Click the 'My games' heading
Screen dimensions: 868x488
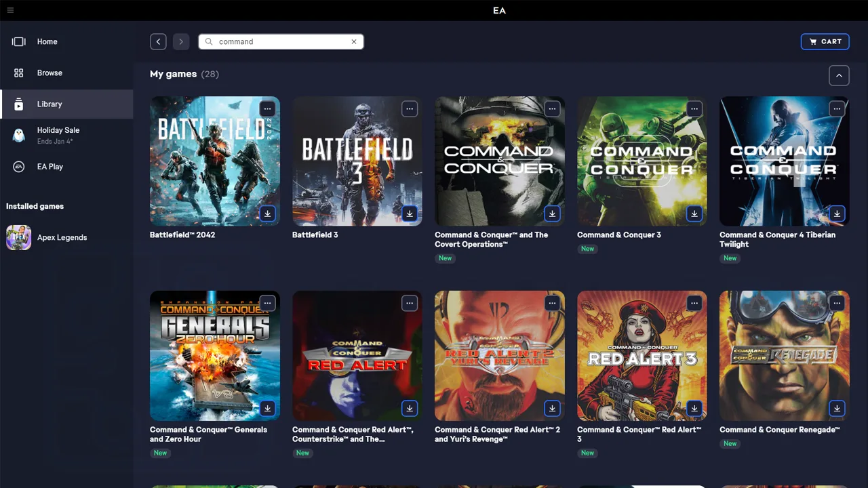coord(173,74)
